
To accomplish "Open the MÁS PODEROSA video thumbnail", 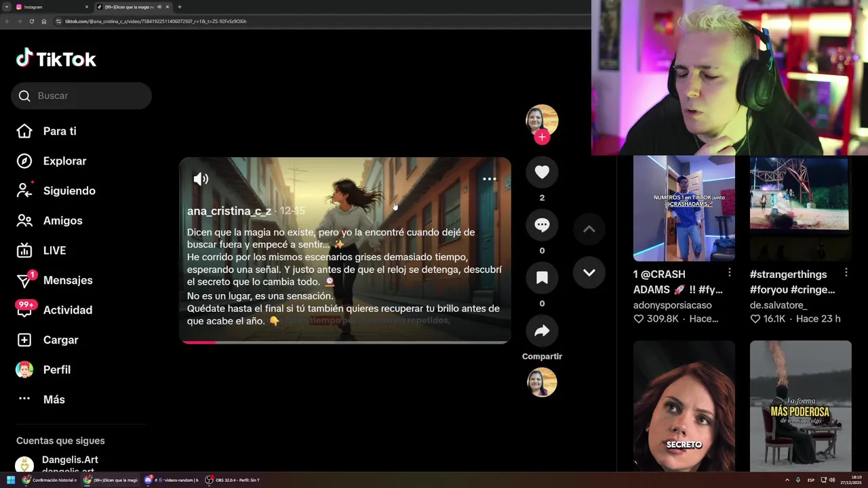I will [800, 405].
